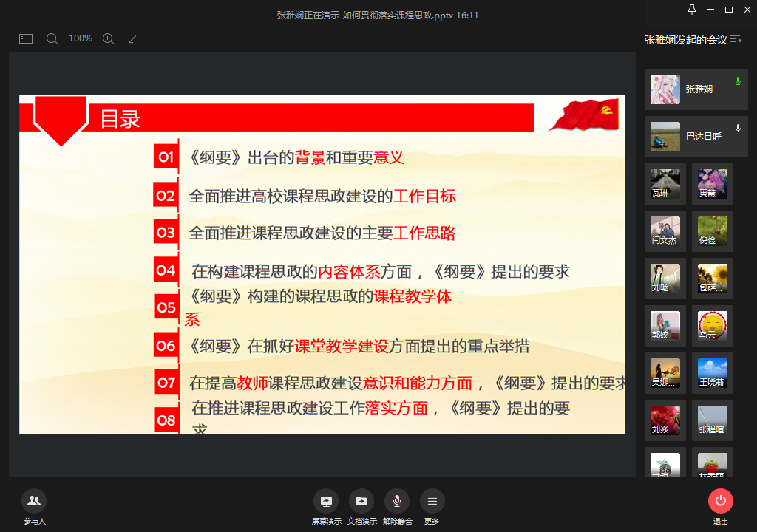The width and height of the screenshot is (757, 532).
Task: Click the red 退出 exit button
Action: [720, 501]
